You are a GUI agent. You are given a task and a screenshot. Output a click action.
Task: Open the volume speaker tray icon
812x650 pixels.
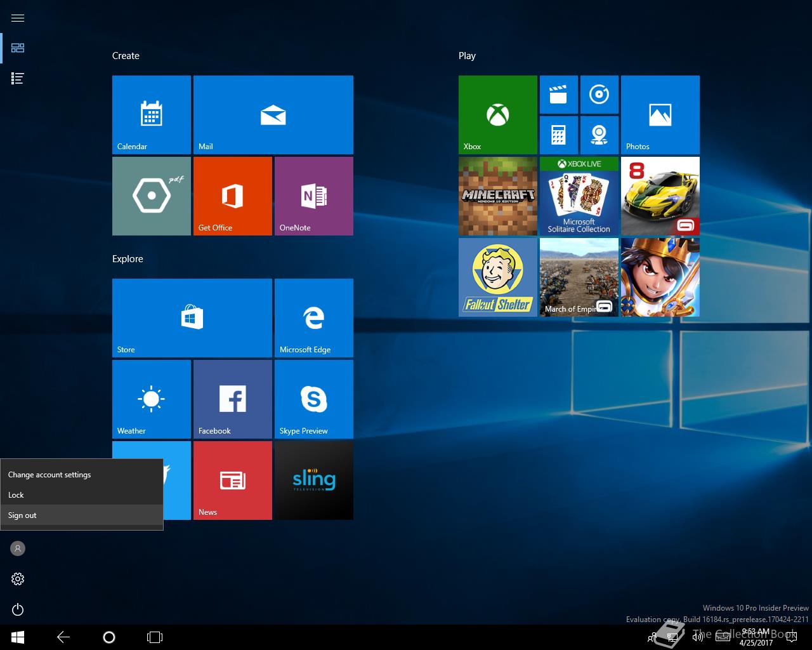pyautogui.click(x=698, y=637)
